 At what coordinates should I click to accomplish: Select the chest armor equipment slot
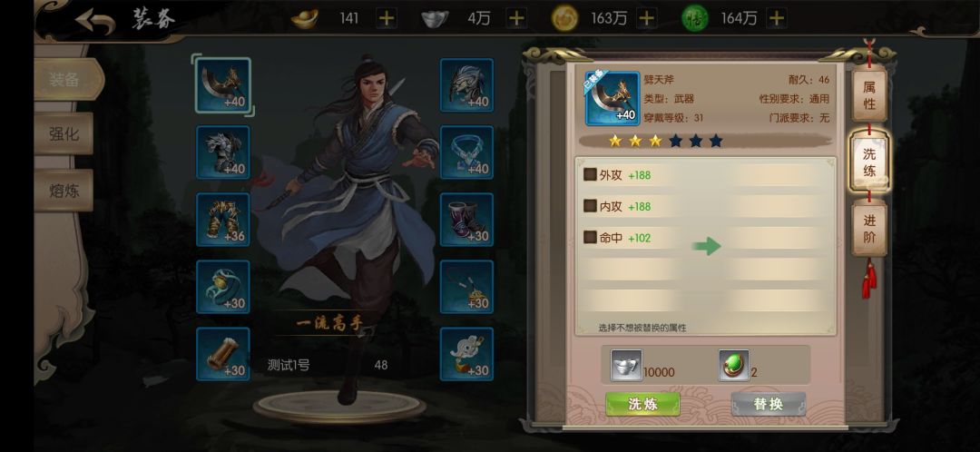223,152
